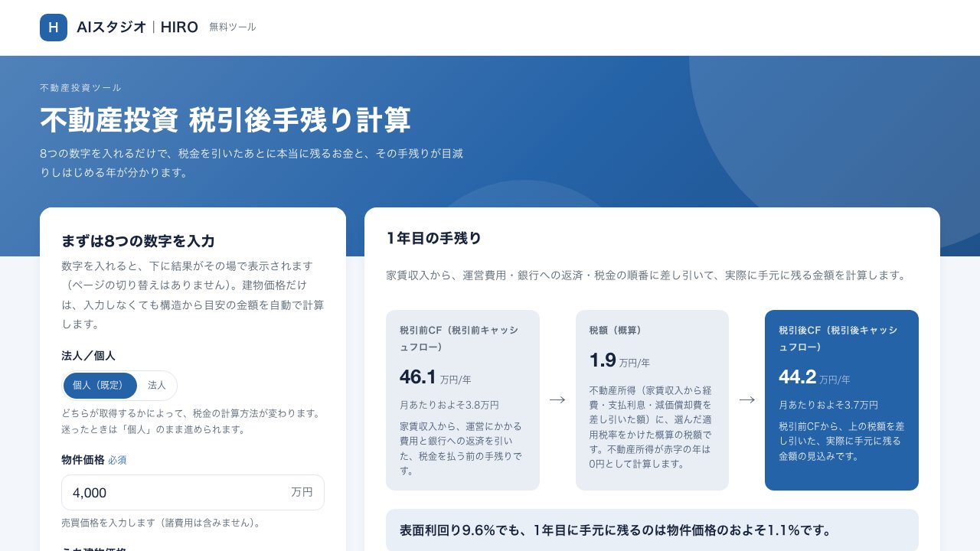Screen dimensions: 980x551
Task: Open the AIスタジオ | HIRO home link
Action: pyautogui.click(x=137, y=28)
